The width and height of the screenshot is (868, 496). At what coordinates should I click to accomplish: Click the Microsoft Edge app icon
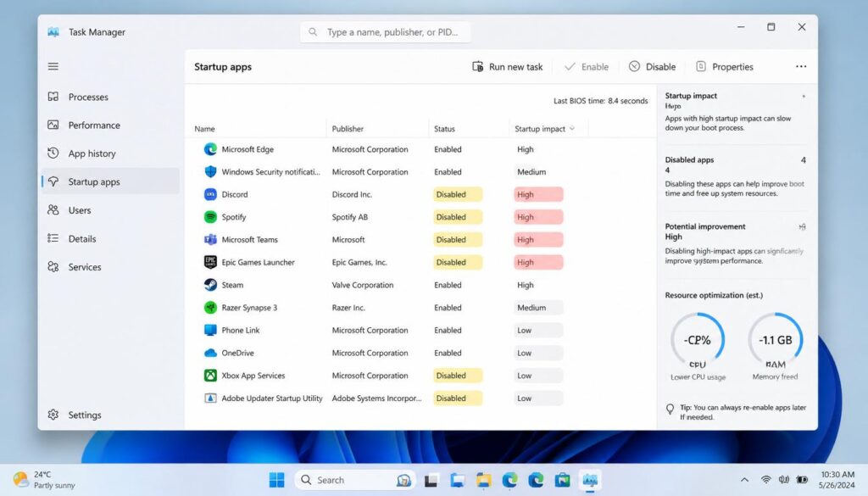click(210, 149)
